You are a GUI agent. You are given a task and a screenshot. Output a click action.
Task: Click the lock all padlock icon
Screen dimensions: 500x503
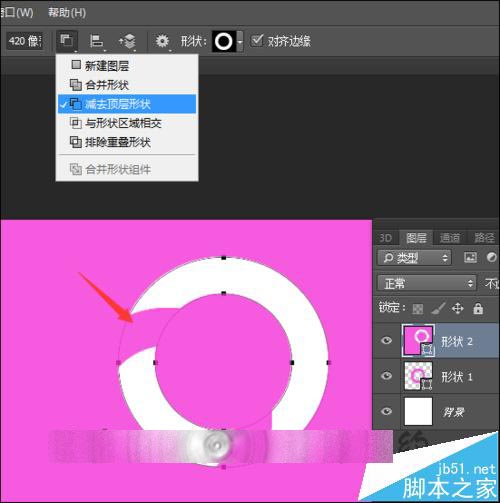tap(478, 309)
